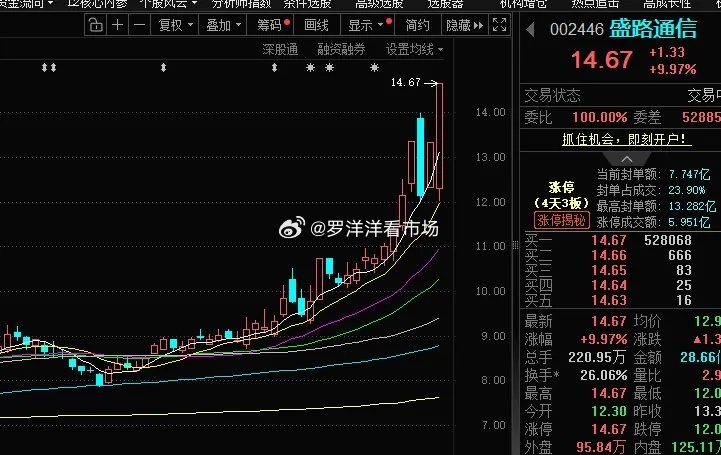Open the 复权 dropdown
The image size is (721, 455).
point(175,25)
